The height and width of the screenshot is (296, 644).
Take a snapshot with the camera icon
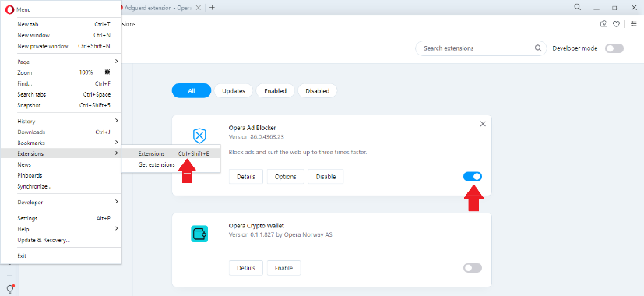tap(604, 24)
